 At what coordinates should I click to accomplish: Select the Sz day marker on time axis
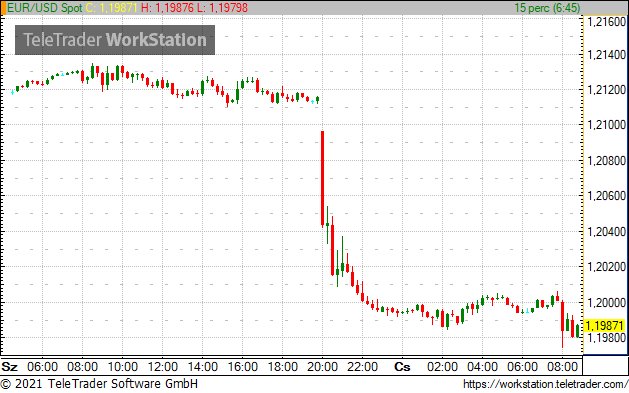click(x=10, y=367)
